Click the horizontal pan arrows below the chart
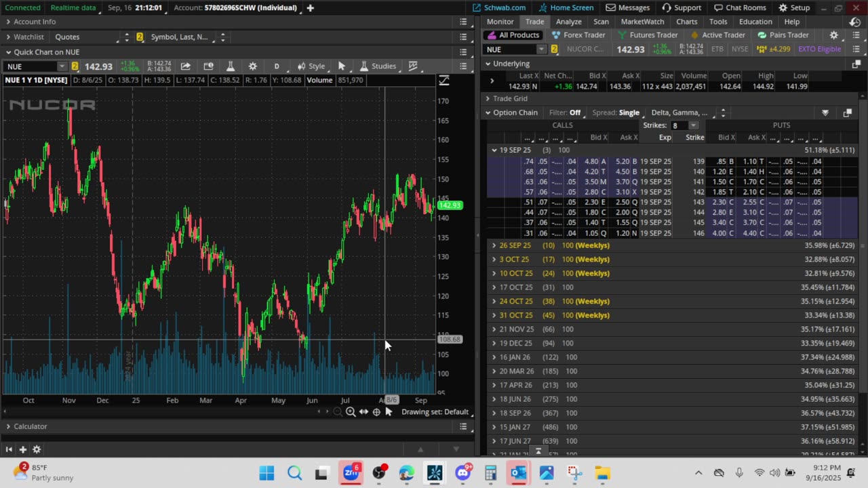868x488 pixels. click(x=364, y=412)
